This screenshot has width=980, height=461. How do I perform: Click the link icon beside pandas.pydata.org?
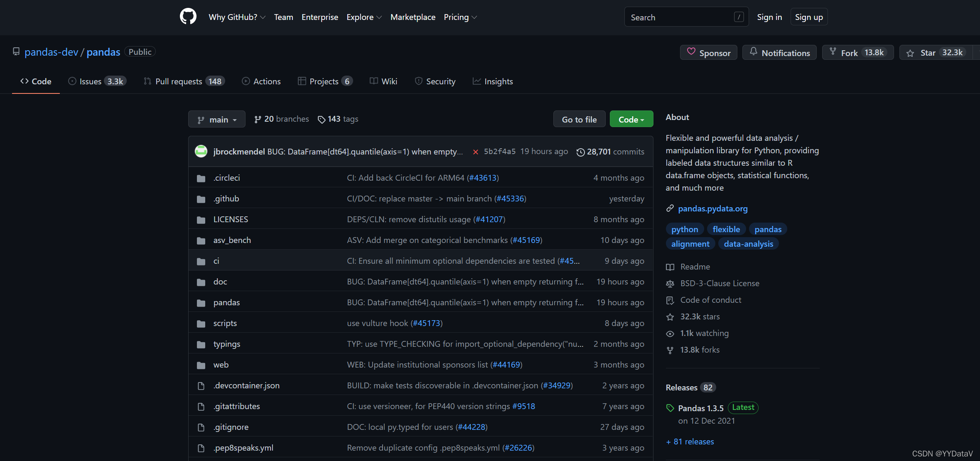pyautogui.click(x=670, y=208)
